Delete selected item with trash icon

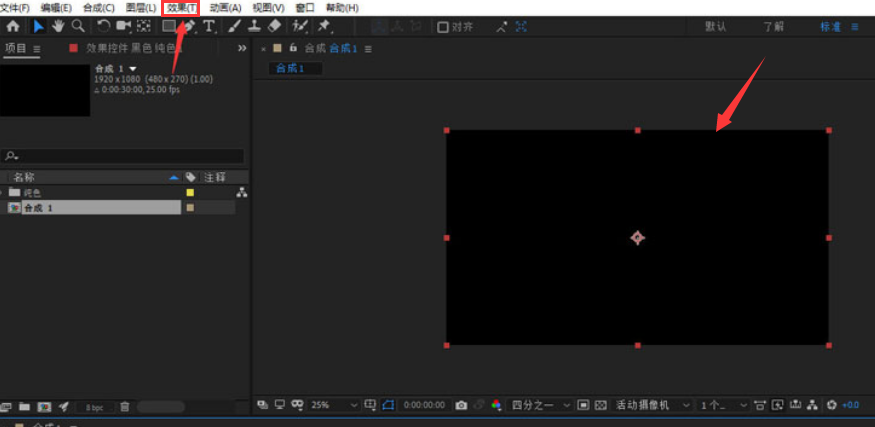(125, 407)
